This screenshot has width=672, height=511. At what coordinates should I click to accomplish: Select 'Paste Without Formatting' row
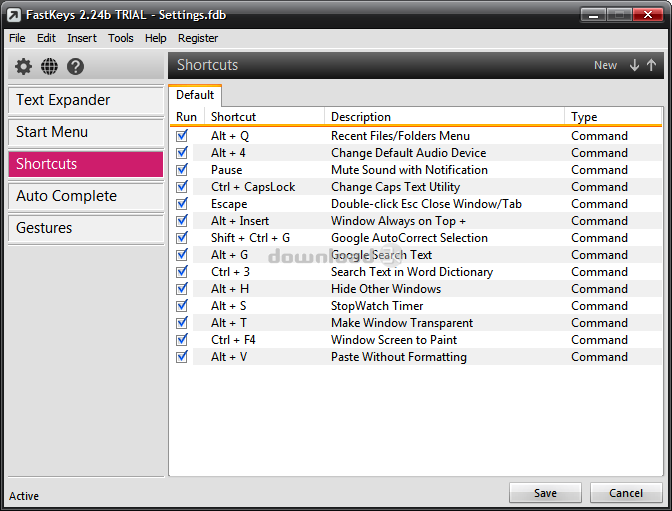pos(416,357)
